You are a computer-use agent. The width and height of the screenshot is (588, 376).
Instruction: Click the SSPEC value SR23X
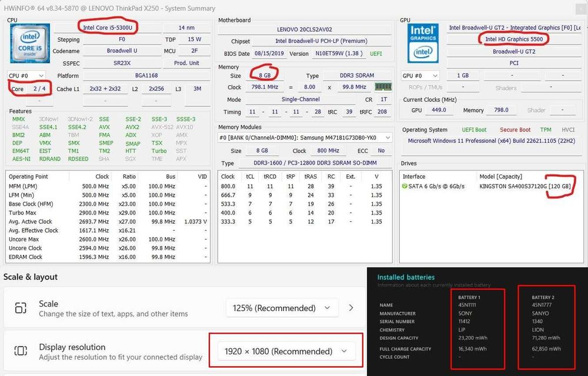point(122,63)
